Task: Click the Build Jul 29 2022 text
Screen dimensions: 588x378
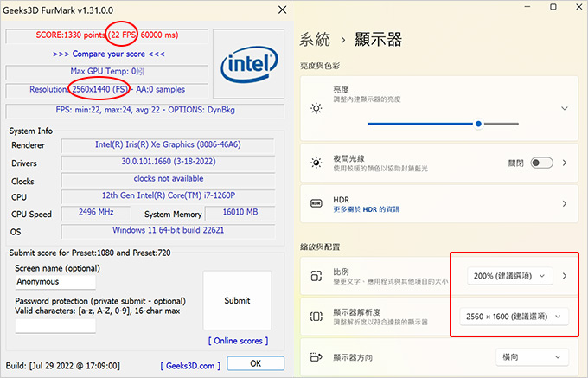Action: pos(63,366)
